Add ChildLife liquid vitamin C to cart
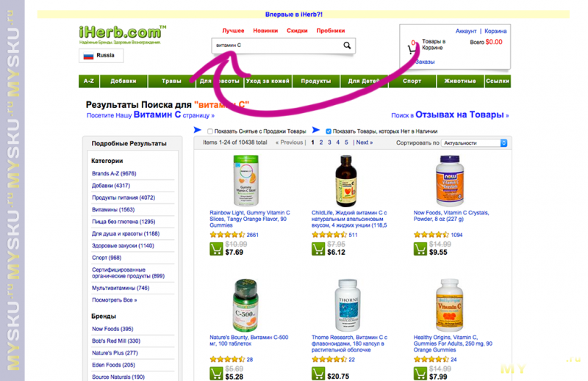This screenshot has height=381, width=588. pyautogui.click(x=318, y=249)
